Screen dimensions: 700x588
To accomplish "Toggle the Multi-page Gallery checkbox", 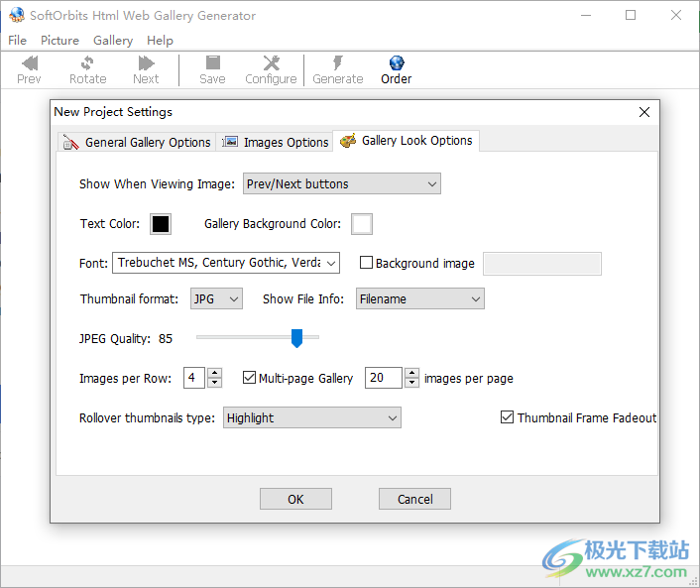I will (x=249, y=378).
